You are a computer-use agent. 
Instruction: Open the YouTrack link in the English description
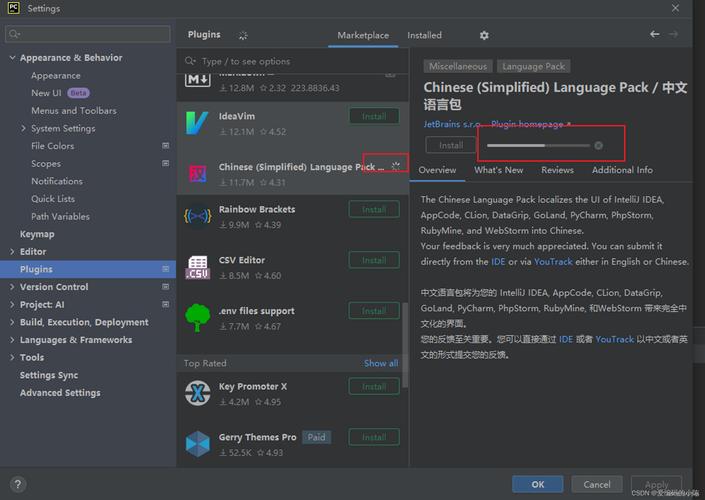[x=553, y=261]
